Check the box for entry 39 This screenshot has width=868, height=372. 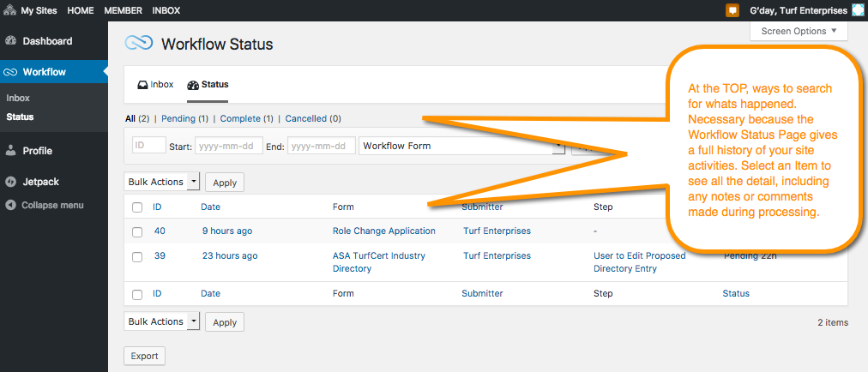(x=137, y=257)
